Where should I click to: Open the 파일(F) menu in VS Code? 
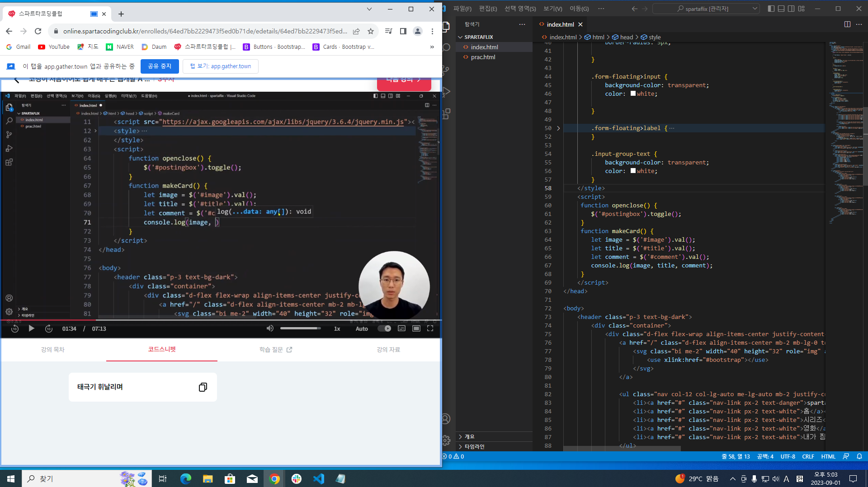[x=462, y=9]
